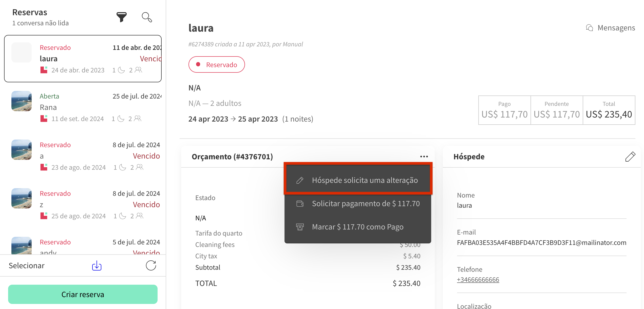644x309 pixels.
Task: Select the Pendente amount panel
Action: click(x=557, y=110)
